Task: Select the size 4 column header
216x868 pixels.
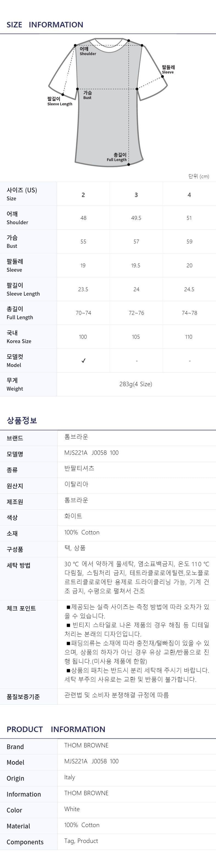Action: click(x=189, y=195)
